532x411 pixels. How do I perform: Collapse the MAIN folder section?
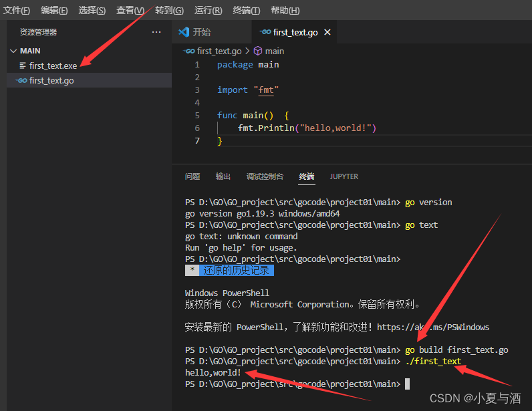tap(90, 51)
